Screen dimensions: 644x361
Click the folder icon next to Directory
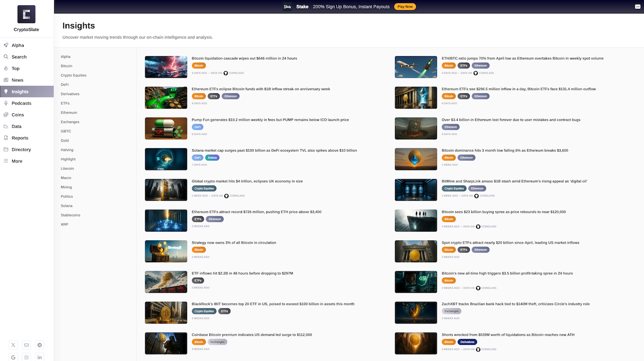(6, 150)
